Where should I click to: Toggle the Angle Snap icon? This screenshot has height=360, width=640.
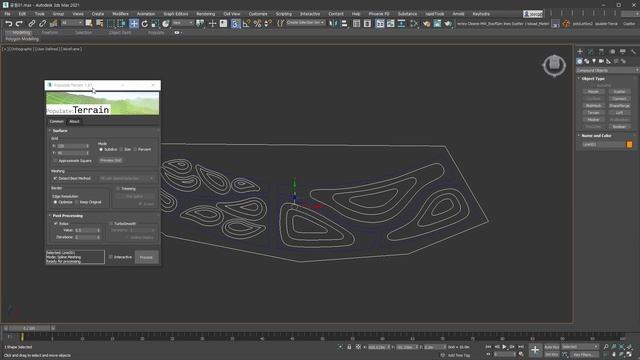pyautogui.click(x=247, y=24)
